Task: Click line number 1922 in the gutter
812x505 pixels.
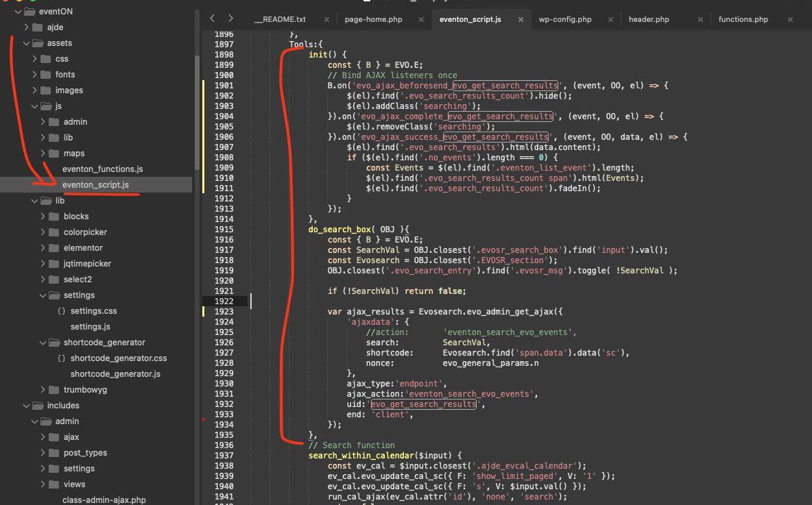Action: (223, 301)
